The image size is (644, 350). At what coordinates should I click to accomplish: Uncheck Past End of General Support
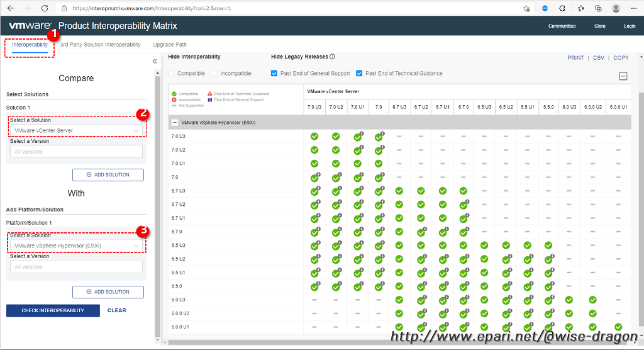(274, 73)
